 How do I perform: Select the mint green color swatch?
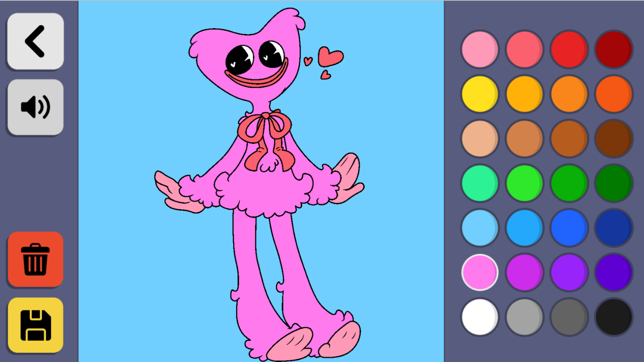point(480,184)
